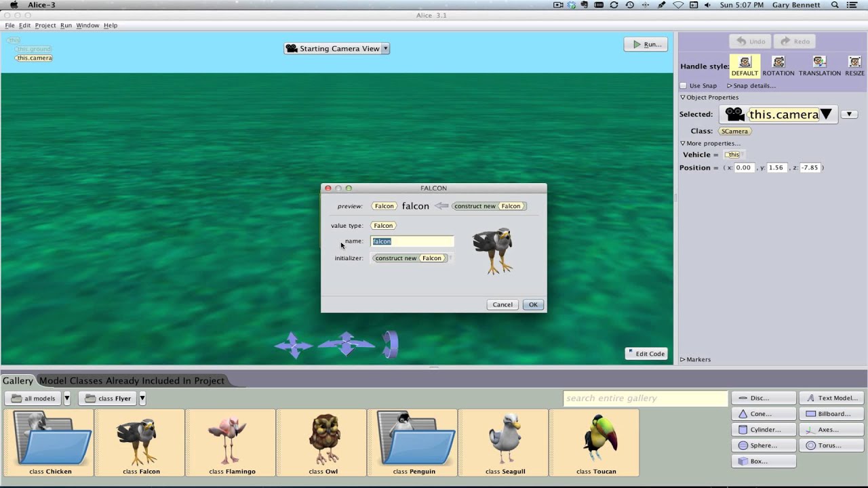Click the class Flyer breadcrumb button
This screenshot has height=488, width=868.
pos(108,399)
